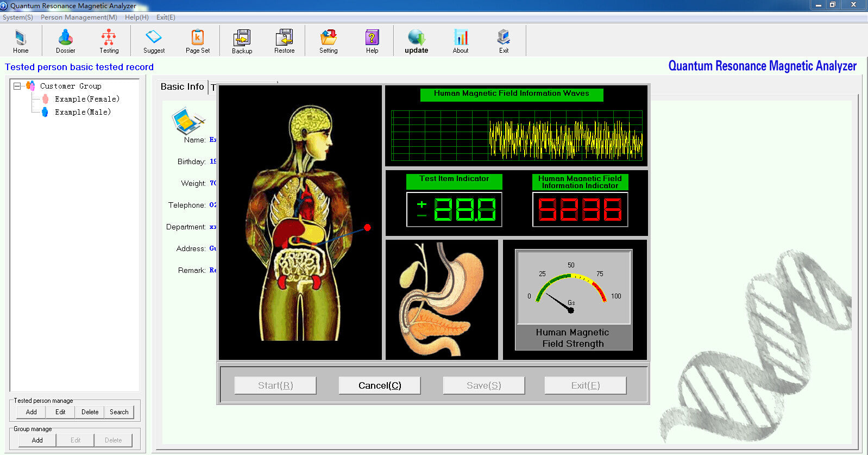Click the Name: field label

194,140
